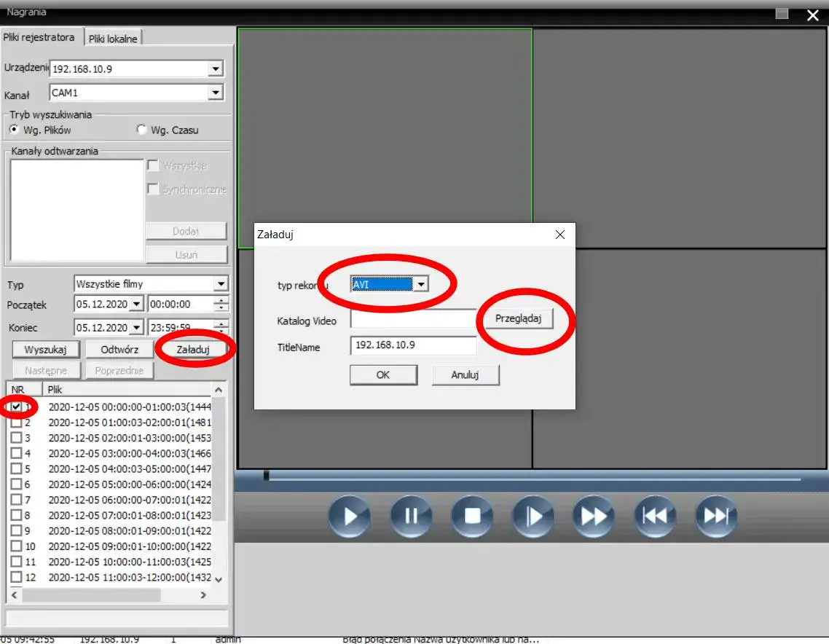
Task: Maximize the Nagrania window
Action: [782, 14]
